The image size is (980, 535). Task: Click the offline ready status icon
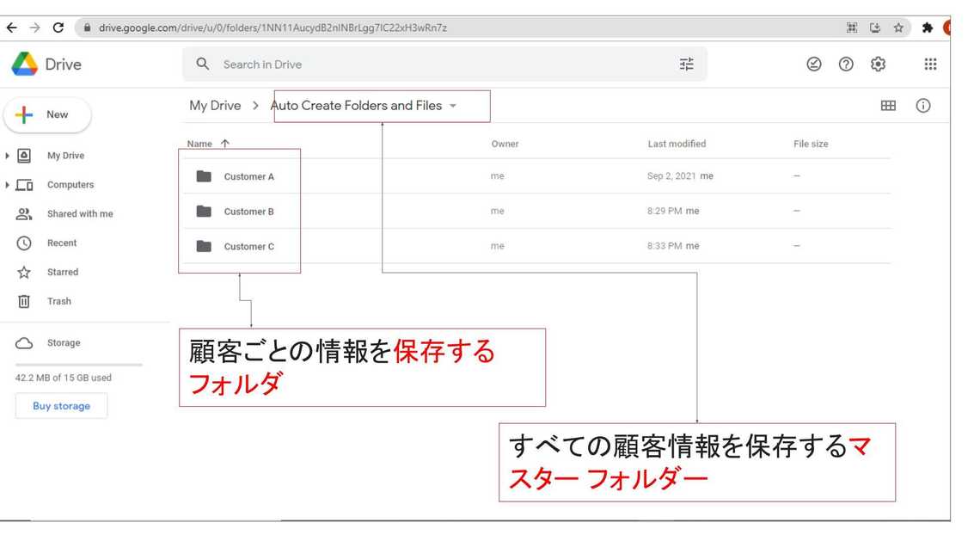coord(813,65)
